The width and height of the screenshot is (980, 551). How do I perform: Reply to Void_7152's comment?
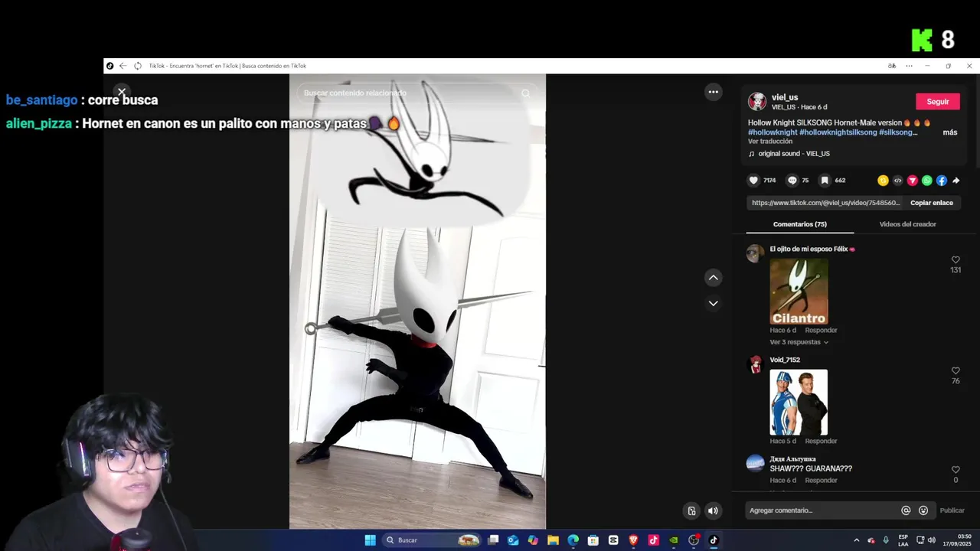[x=821, y=442]
